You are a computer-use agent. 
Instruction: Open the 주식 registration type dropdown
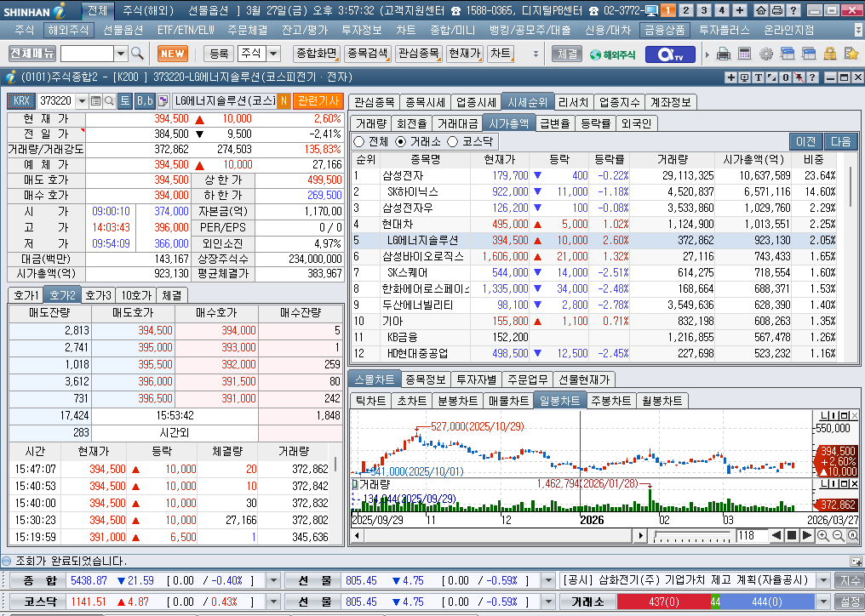(273, 54)
